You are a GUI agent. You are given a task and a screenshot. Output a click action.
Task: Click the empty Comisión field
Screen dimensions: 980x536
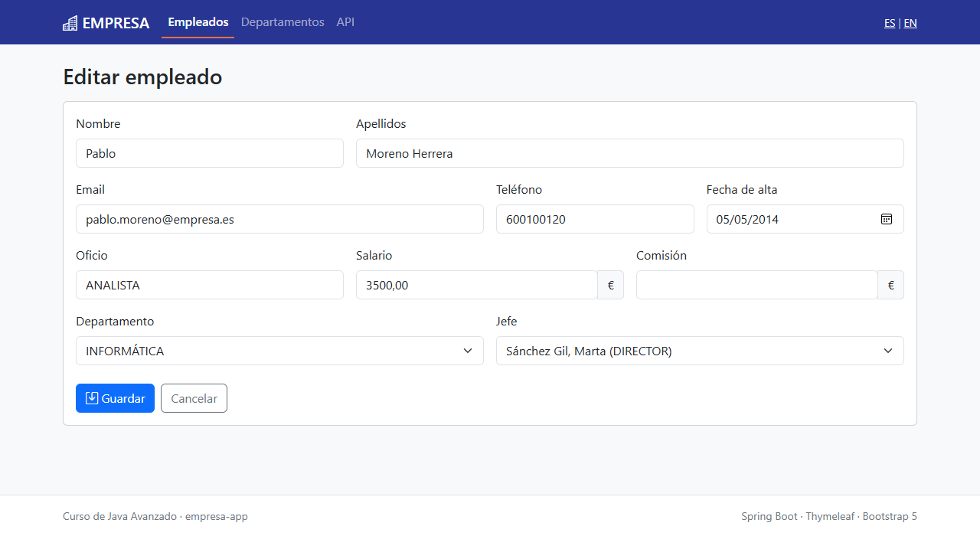[757, 285]
